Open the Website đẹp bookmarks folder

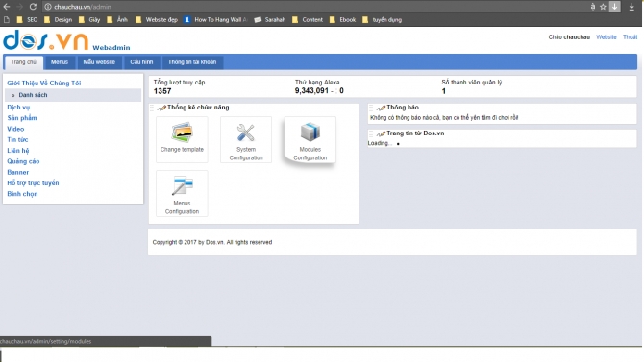157,20
